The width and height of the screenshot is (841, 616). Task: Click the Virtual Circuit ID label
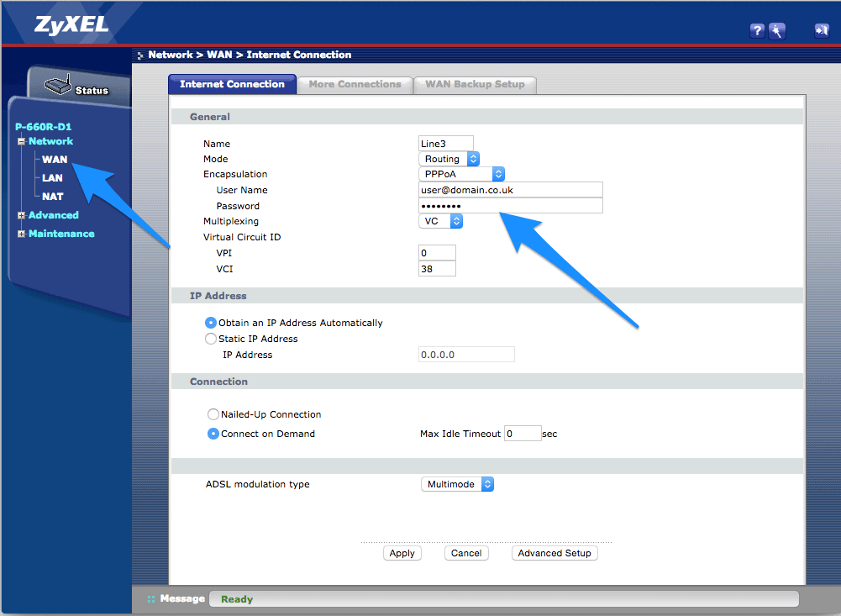[x=242, y=237]
